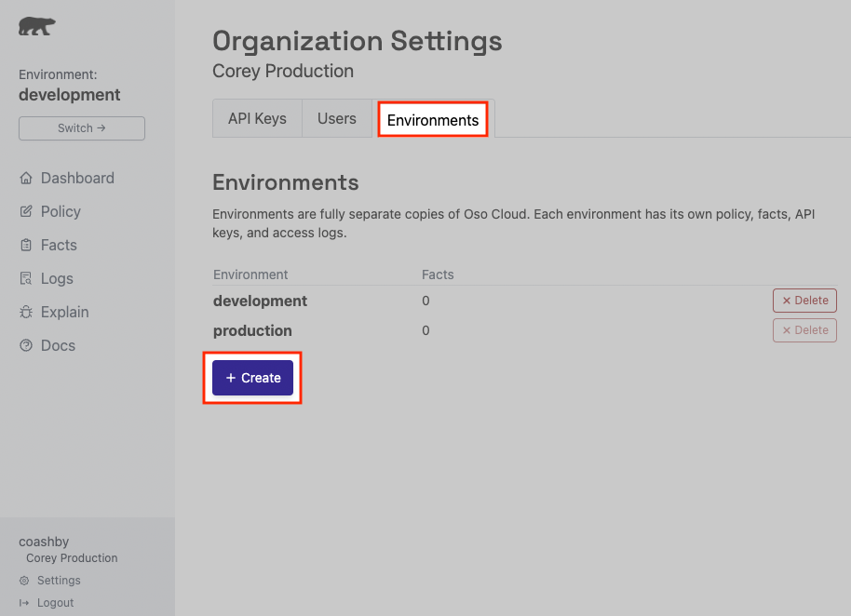Create a new environment
Screen dimensions: 851x616
click(253, 378)
